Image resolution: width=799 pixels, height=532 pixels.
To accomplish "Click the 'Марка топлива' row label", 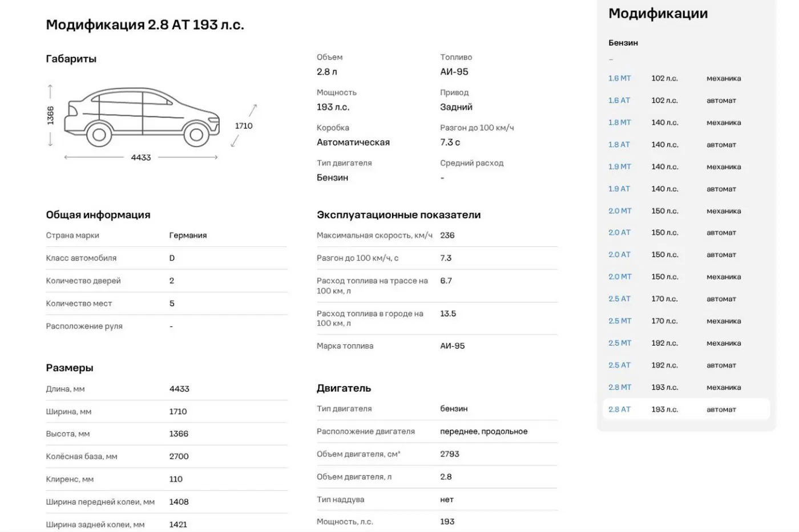I will click(x=345, y=346).
